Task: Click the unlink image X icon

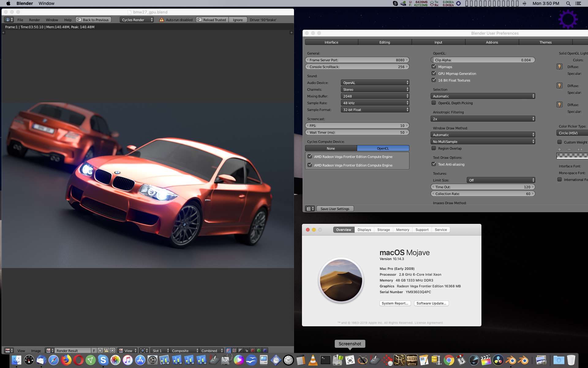Action: click(x=112, y=351)
